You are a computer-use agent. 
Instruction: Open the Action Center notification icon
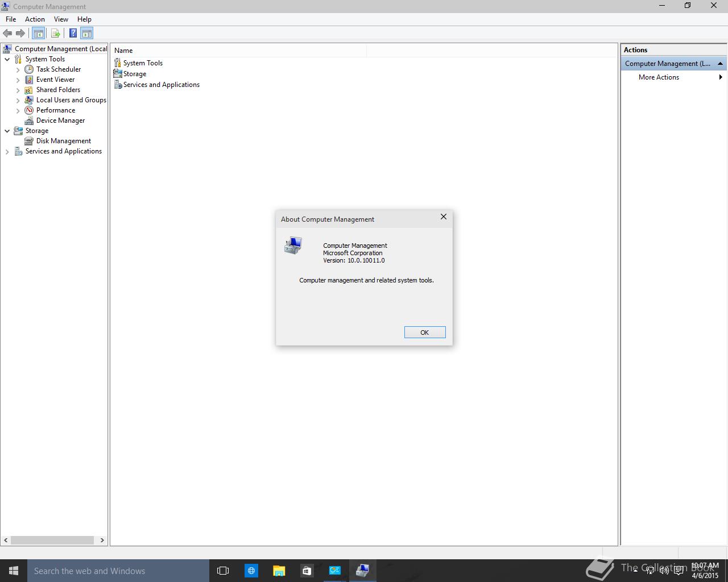679,571
